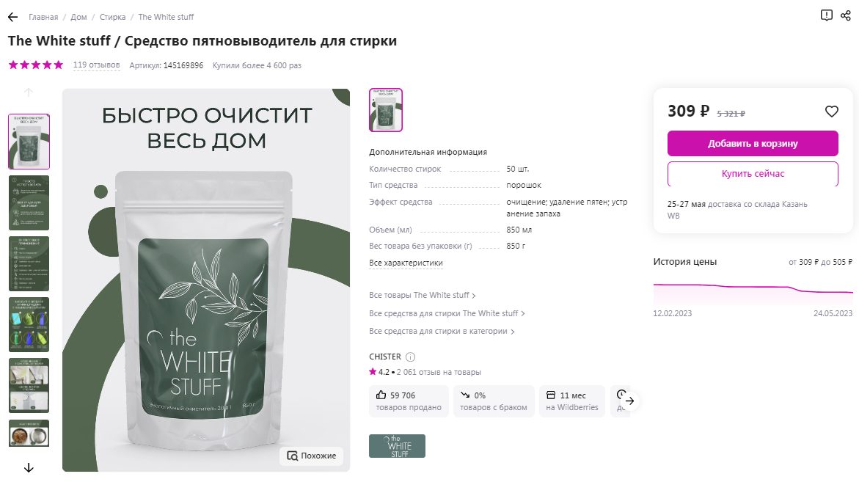
Task: Open the 119 отзывов reviews link
Action: pyautogui.click(x=96, y=65)
